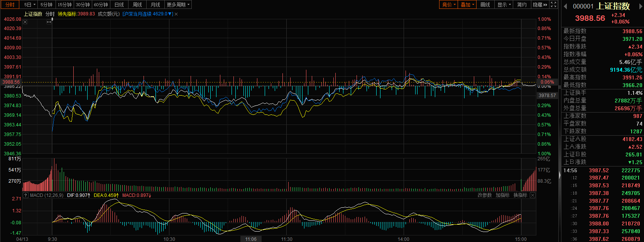Close the pre-market auction area X icon

[25, 22]
